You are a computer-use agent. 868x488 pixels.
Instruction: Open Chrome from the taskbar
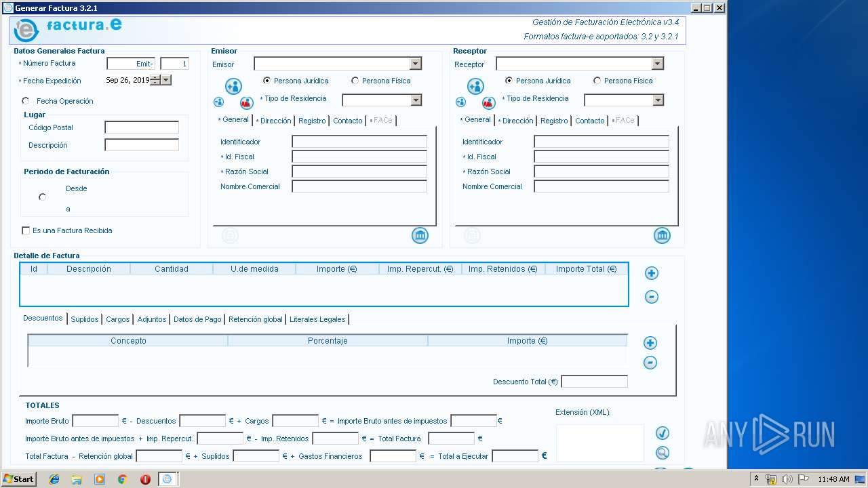tap(122, 479)
